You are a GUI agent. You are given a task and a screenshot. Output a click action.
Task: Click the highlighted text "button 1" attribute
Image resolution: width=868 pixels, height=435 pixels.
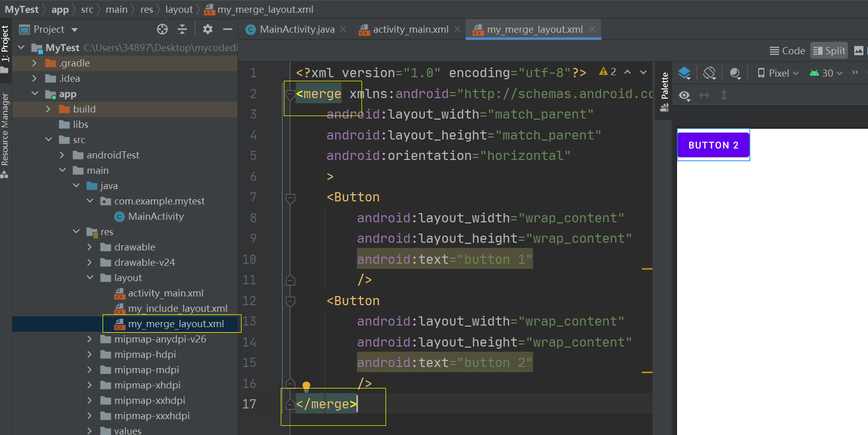coord(444,259)
